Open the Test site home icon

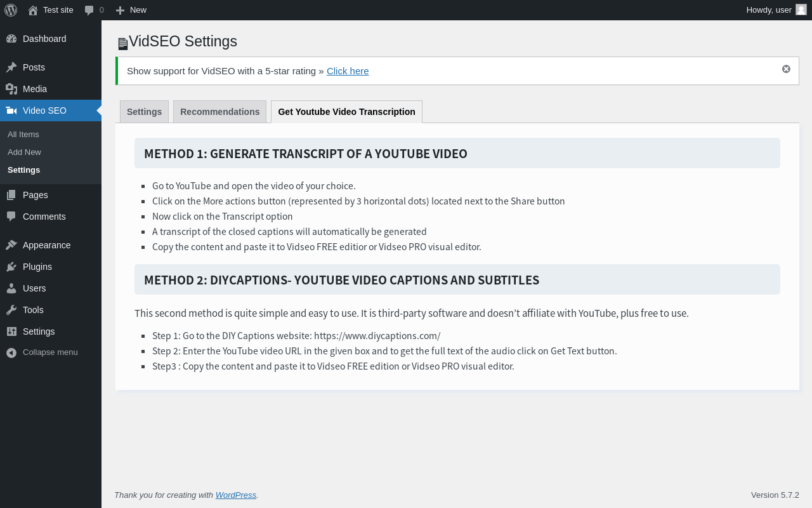pyautogui.click(x=33, y=10)
